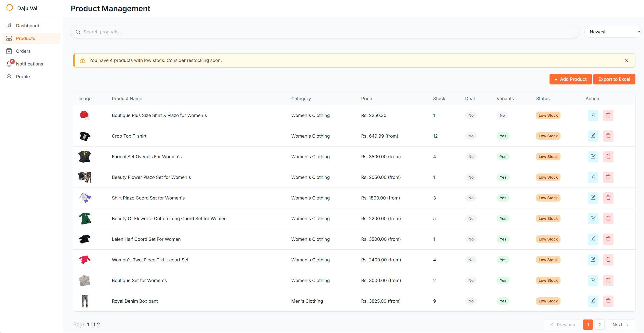Open the Royal Denim pant thumbnail
This screenshot has height=333, width=644.
(x=85, y=301)
